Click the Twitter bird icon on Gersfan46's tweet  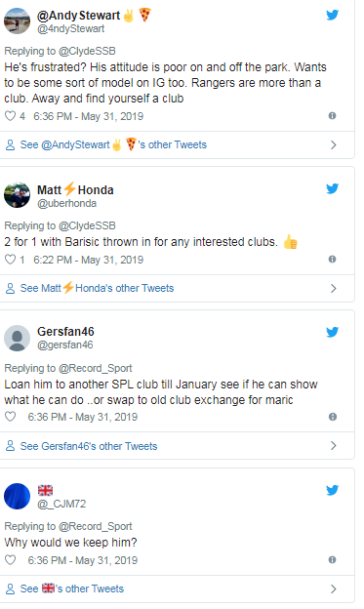[x=332, y=332]
